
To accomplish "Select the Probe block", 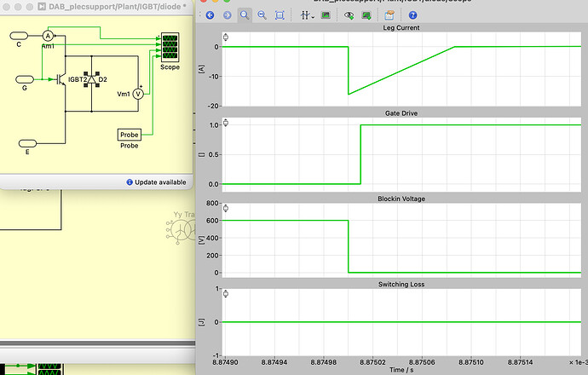I will pyautogui.click(x=130, y=135).
